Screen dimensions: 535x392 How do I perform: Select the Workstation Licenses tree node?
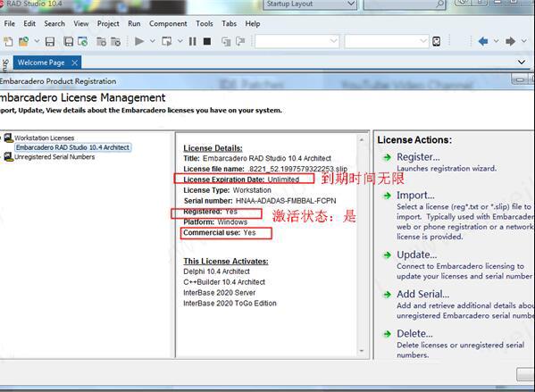click(x=44, y=138)
